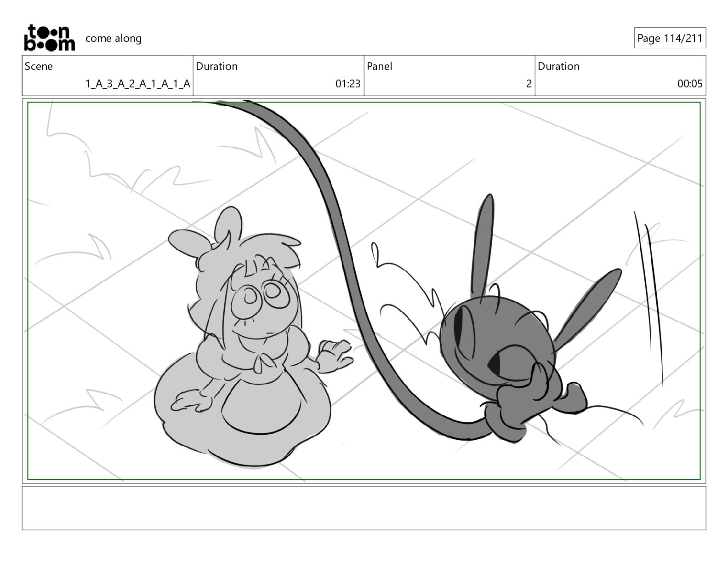Select scene name '1_A_3_A_2_A_1_A_1_A'
Screen dimensions: 728x563
pos(137,84)
